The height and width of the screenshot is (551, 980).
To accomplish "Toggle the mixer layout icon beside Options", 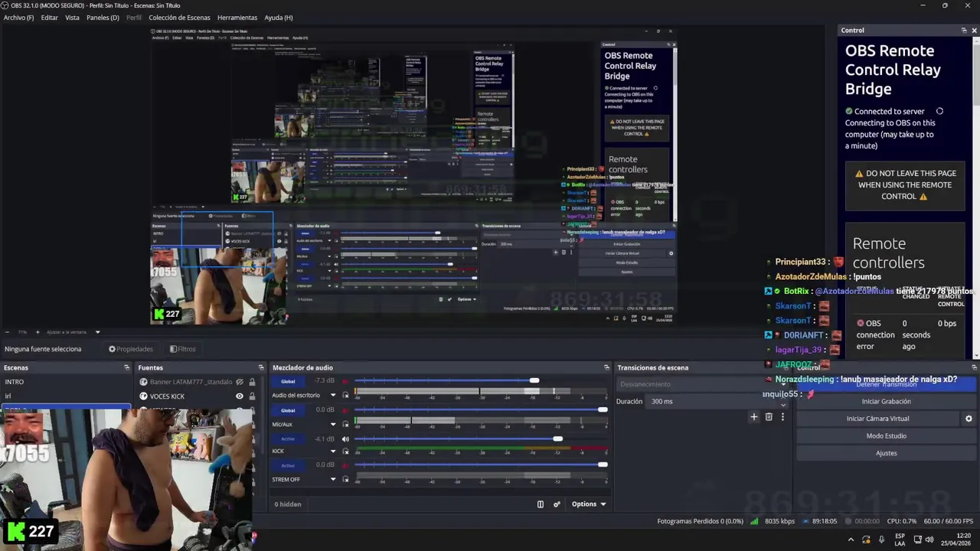I will pyautogui.click(x=541, y=504).
